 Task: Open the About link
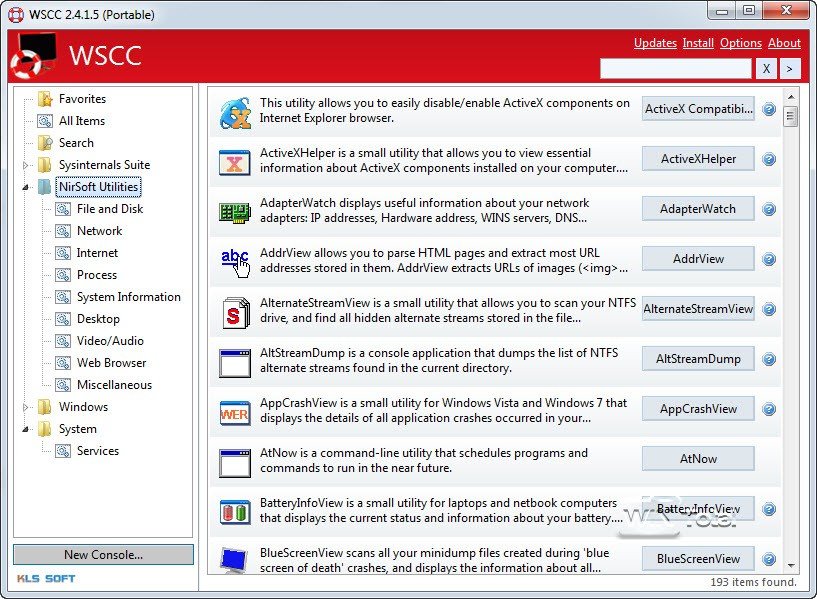[784, 43]
